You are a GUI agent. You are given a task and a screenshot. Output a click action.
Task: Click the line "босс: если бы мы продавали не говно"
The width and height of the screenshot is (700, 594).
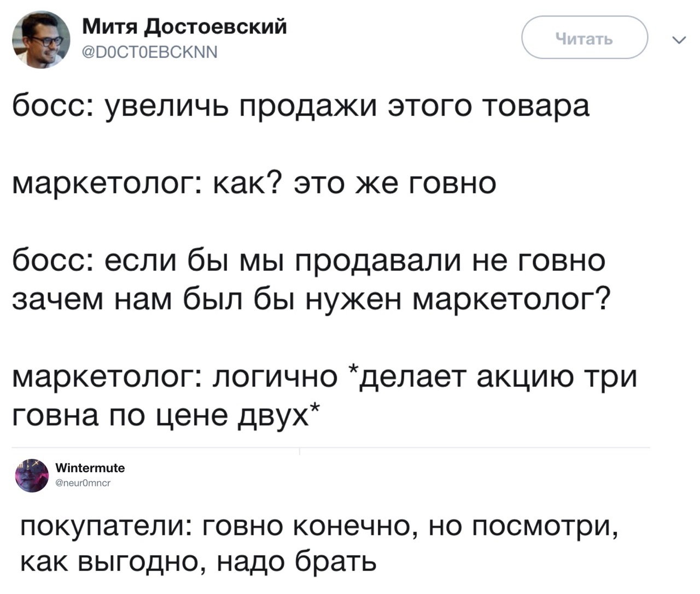click(x=308, y=260)
